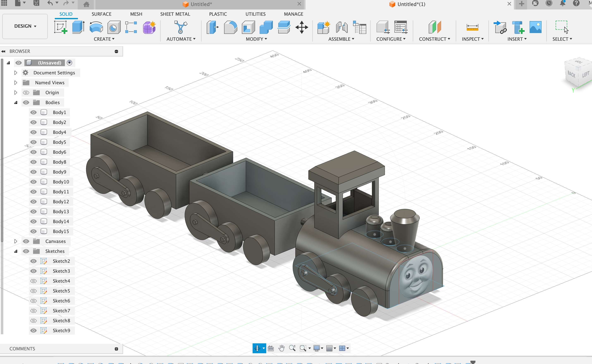This screenshot has height=364, width=592.
Task: Hide Body10 using its eye icon
Action: tap(33, 182)
